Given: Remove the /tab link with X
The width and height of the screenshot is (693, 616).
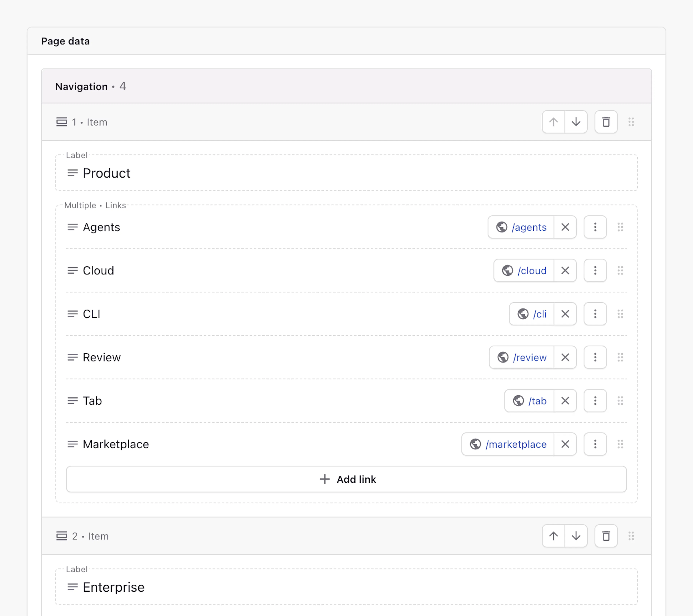Looking at the screenshot, I should pyautogui.click(x=565, y=400).
